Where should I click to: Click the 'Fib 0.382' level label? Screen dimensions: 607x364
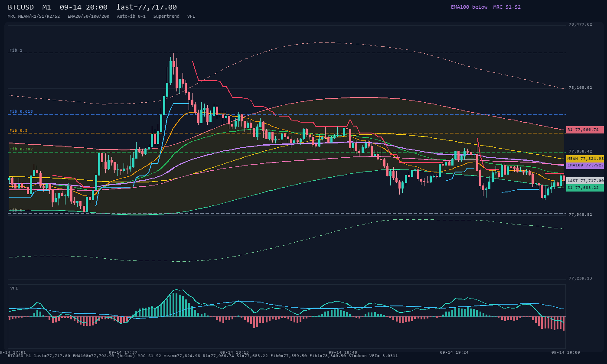[21, 149]
